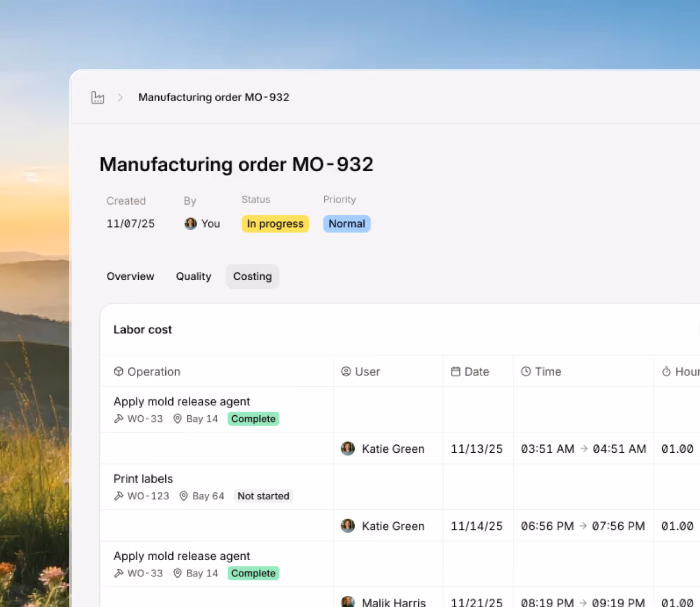Click the clock icon in the Time header
This screenshot has height=607, width=700.
(526, 371)
